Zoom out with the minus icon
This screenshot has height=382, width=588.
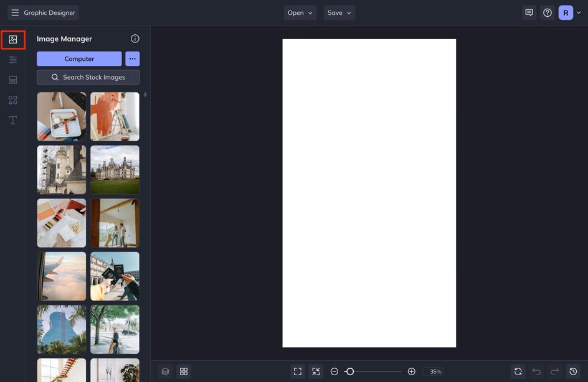coord(334,371)
